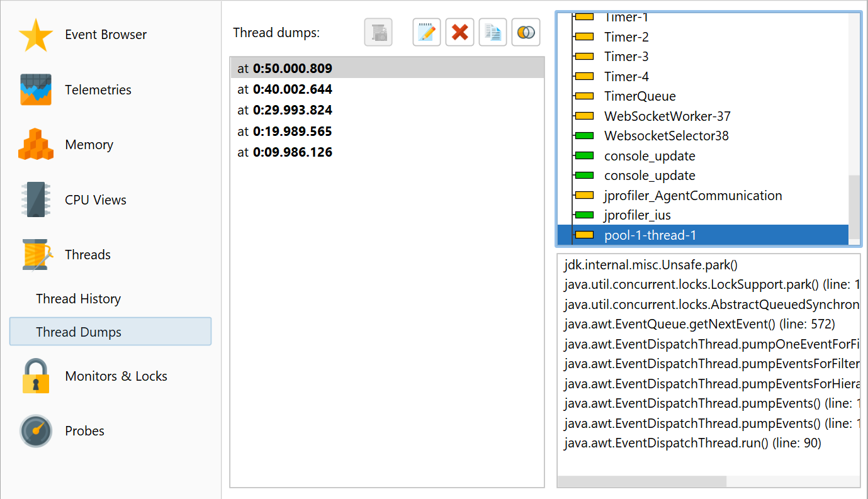Copy thread dump to clipboard icon
Image resolution: width=868 pixels, height=499 pixels.
(x=493, y=32)
